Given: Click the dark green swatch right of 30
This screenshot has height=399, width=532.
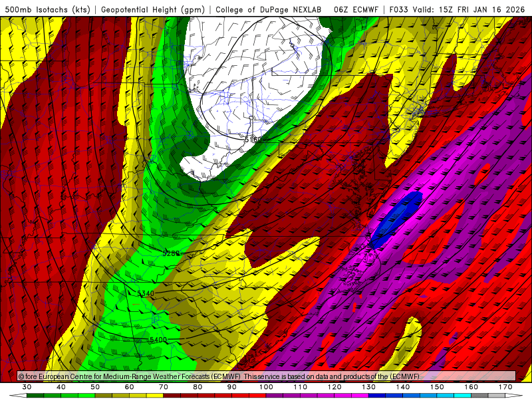Looking at the screenshot, I should point(35,396).
